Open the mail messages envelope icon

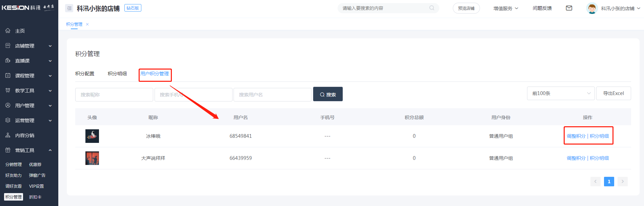569,8
